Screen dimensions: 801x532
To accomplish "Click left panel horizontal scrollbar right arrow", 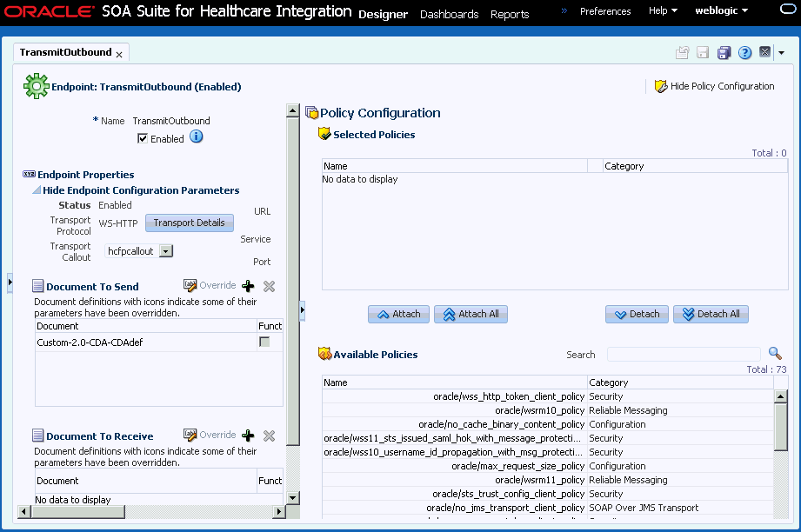I will (279, 511).
